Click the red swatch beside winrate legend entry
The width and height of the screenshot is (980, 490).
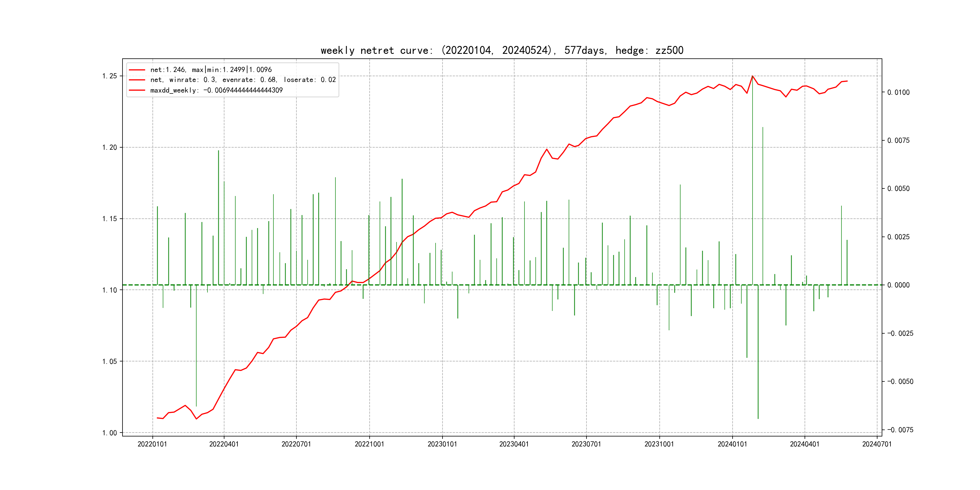[137, 80]
